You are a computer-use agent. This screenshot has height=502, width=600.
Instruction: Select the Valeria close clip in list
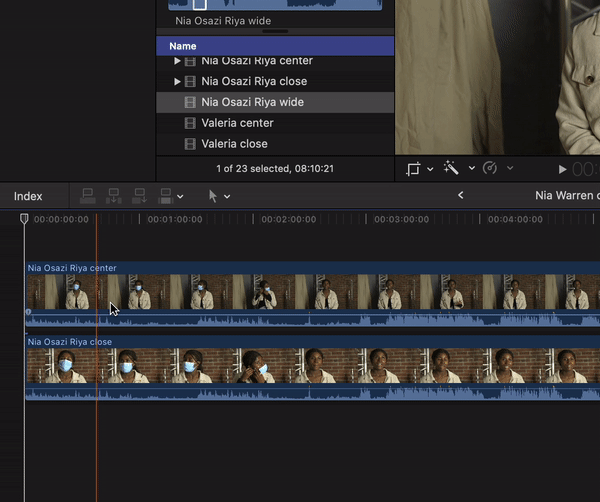pos(237,144)
